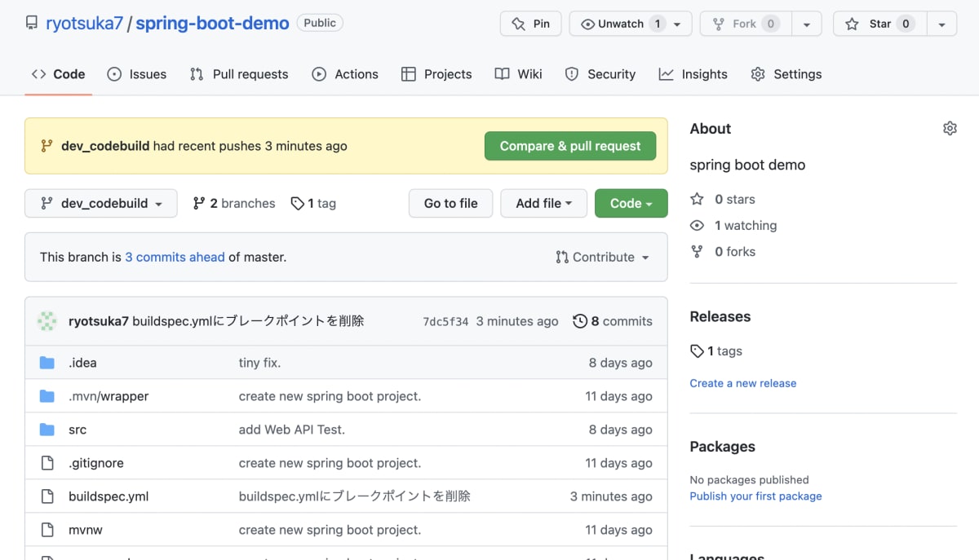979x560 pixels.
Task: Open the ryotsuka7 owner link
Action: [84, 24]
